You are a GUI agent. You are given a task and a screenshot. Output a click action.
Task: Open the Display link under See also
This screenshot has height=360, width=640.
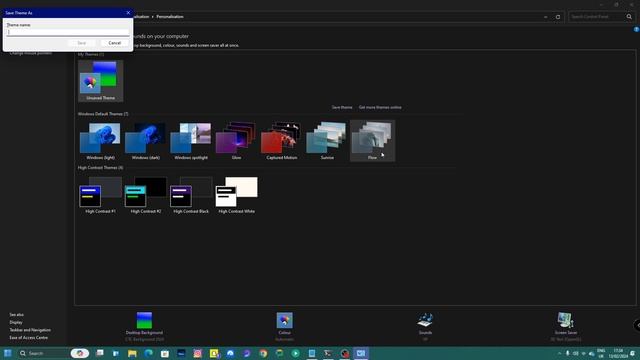point(16,322)
